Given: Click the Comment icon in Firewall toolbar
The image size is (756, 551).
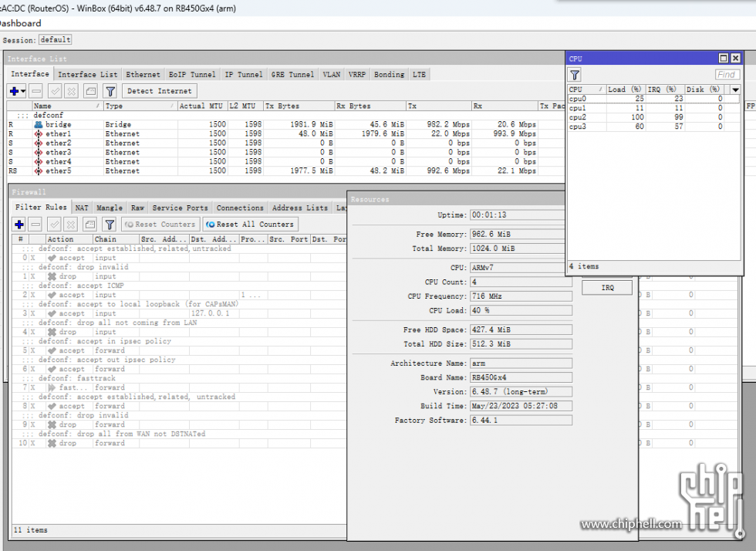Looking at the screenshot, I should 90,225.
